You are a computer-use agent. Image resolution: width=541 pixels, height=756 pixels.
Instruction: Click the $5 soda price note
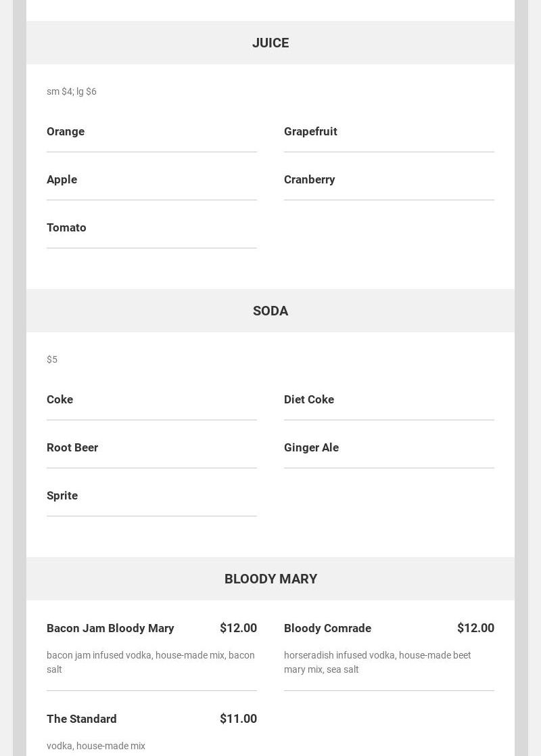click(52, 359)
